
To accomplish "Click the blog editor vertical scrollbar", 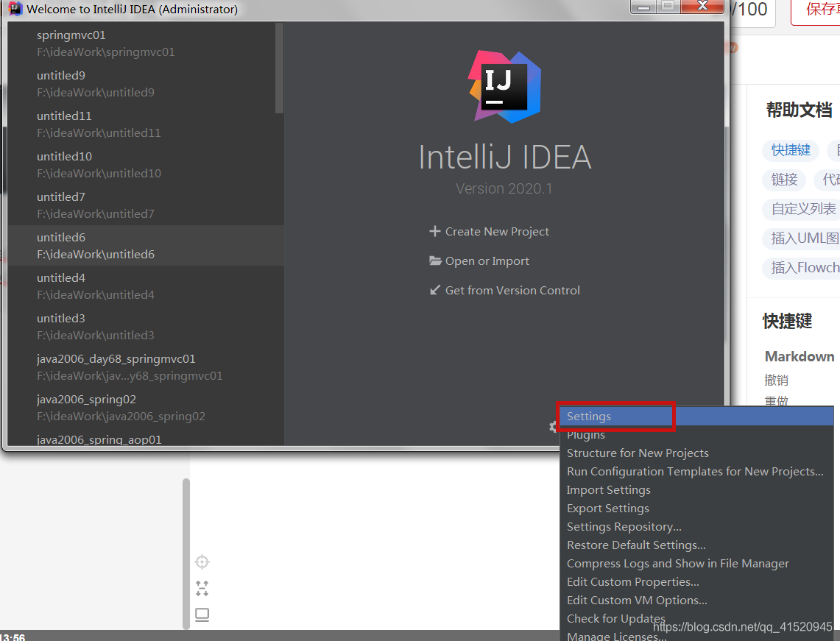I will (x=186, y=553).
